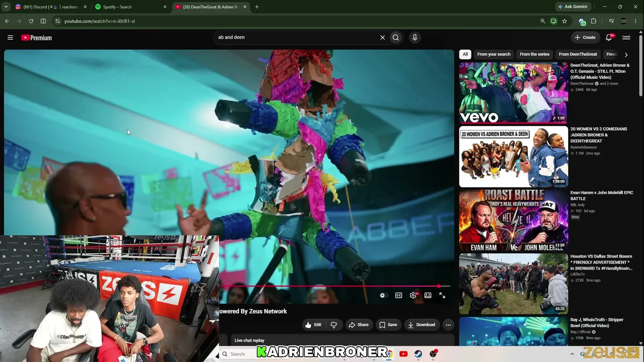Open the zoom magnifier in address bar
Screen dimensions: 644x362
(542, 21)
